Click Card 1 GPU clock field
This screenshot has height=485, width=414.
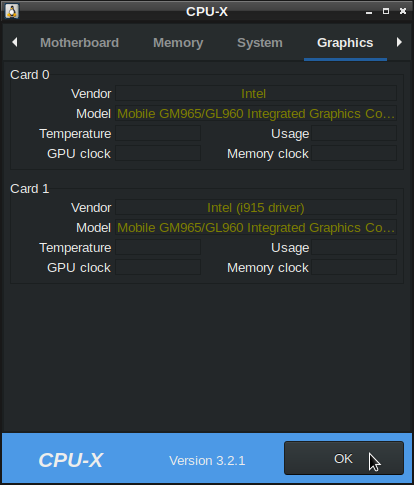[x=158, y=268]
